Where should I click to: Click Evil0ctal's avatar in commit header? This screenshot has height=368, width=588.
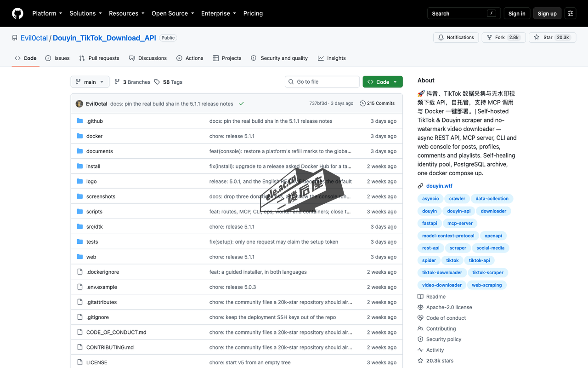(79, 103)
